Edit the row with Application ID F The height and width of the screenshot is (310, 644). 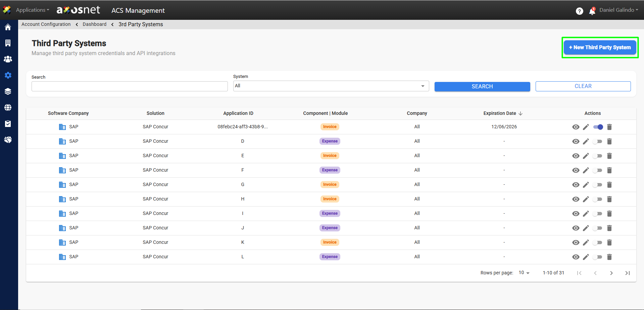(586, 170)
